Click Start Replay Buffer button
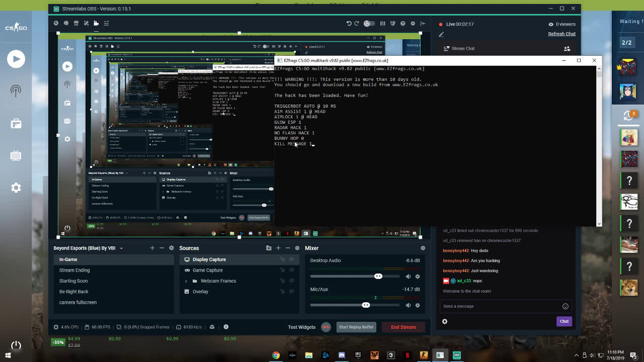Screen dimensions: 644x362 356,327
